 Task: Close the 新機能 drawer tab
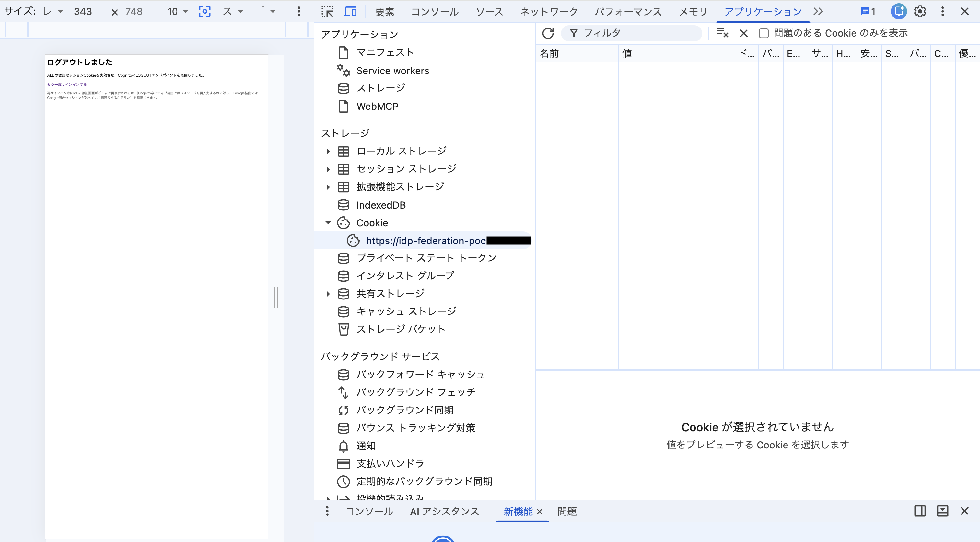click(540, 512)
